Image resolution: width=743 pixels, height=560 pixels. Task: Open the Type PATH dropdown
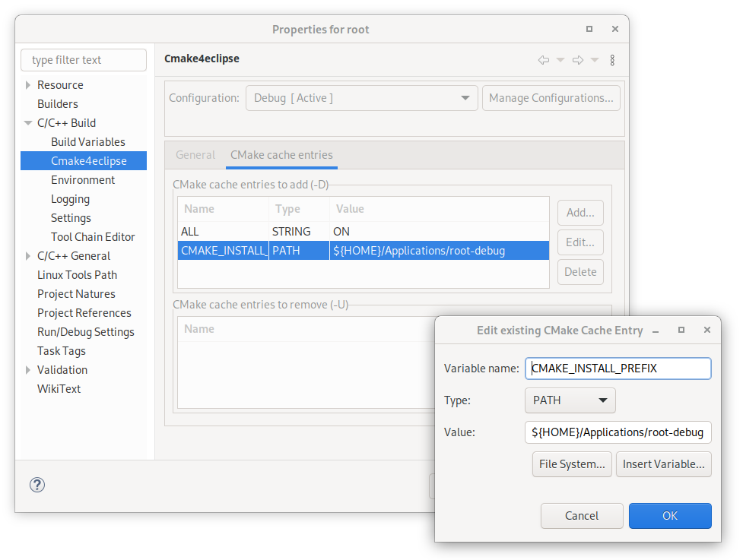point(570,400)
